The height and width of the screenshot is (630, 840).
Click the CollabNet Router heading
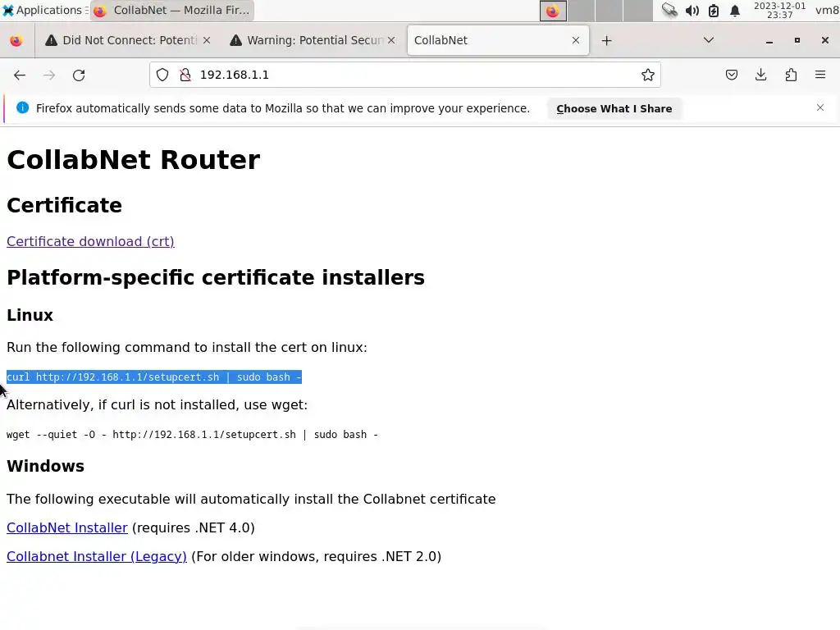pos(134,160)
